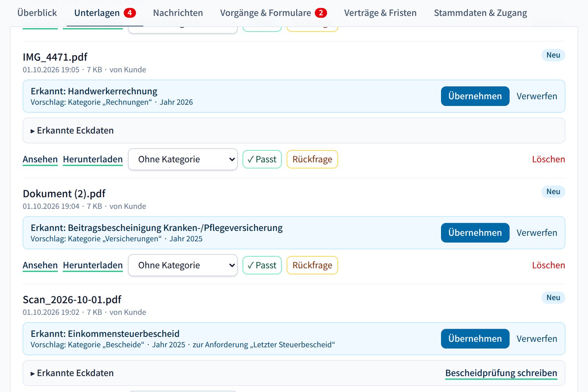Download IMG_4471.pdf via Herunterladen
This screenshot has height=392, width=588.
pyautogui.click(x=93, y=159)
